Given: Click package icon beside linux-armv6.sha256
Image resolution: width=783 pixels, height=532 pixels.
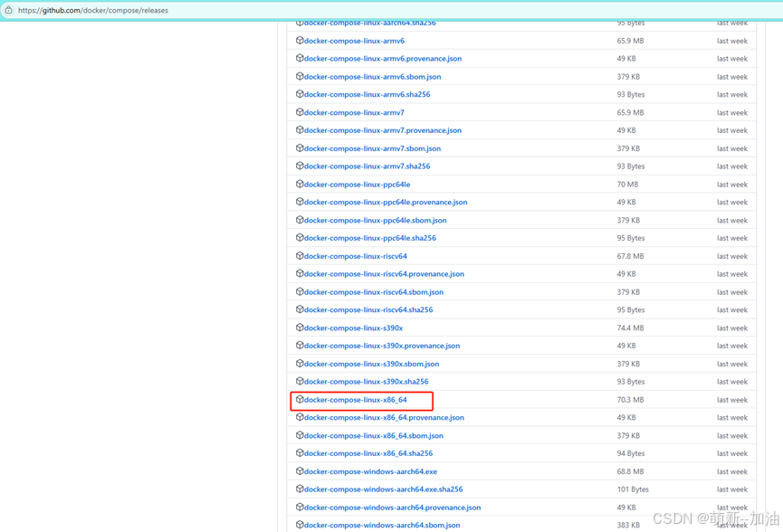Looking at the screenshot, I should pos(300,94).
